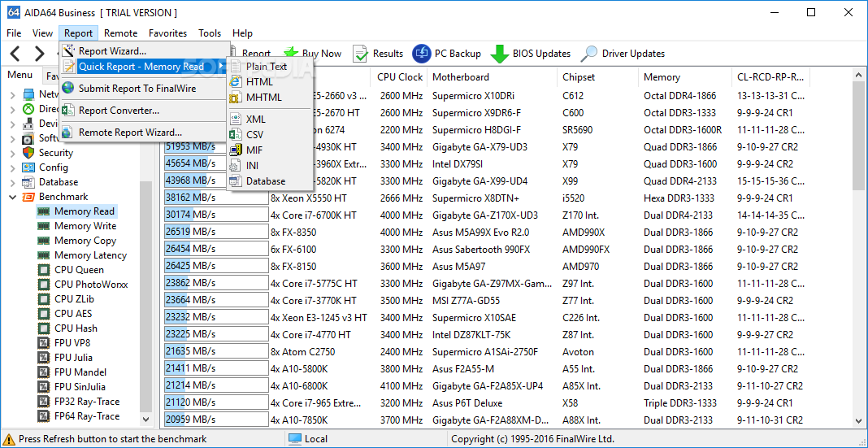The image size is (868, 448).
Task: Launch PC Backup tool
Action: click(446, 54)
